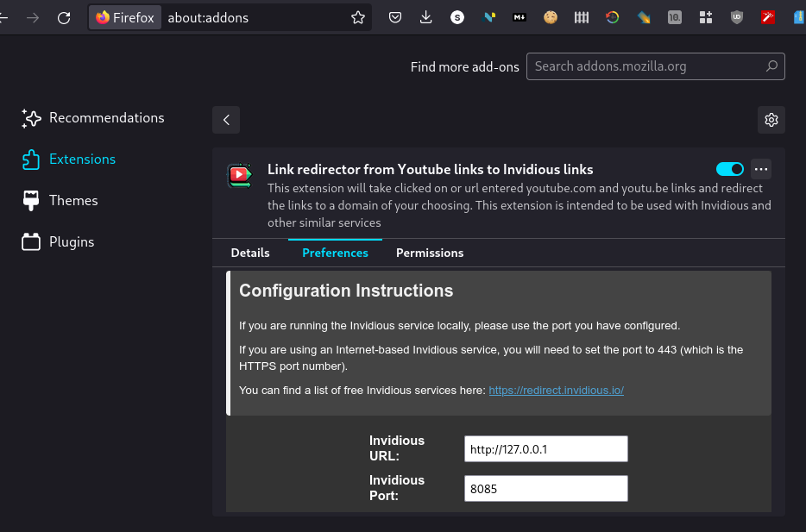806x532 pixels.
Task: Click the Invidious URL input field
Action: coord(546,449)
